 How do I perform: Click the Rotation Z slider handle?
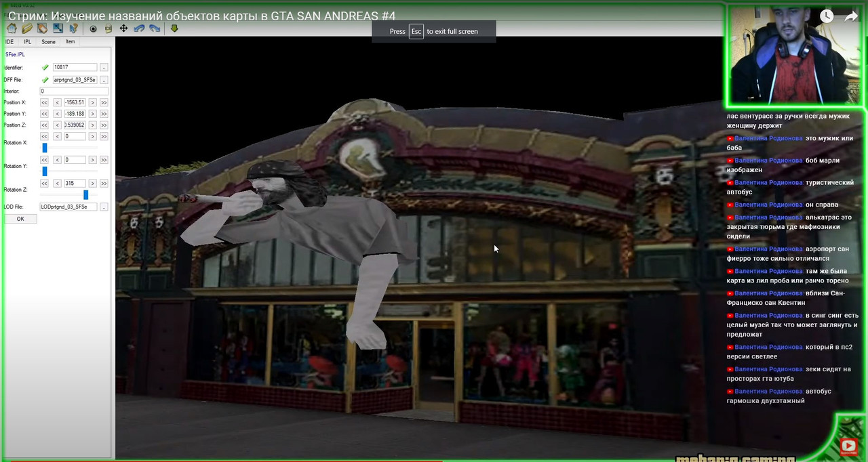pos(85,194)
